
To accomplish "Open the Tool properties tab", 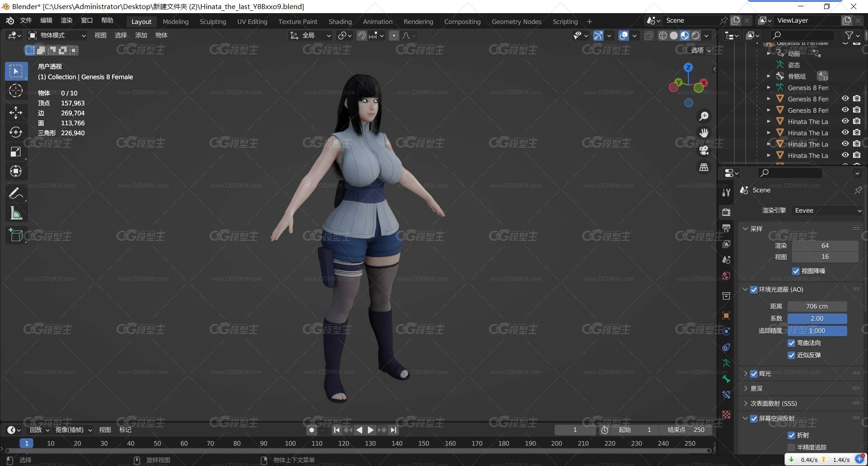I will (x=726, y=192).
